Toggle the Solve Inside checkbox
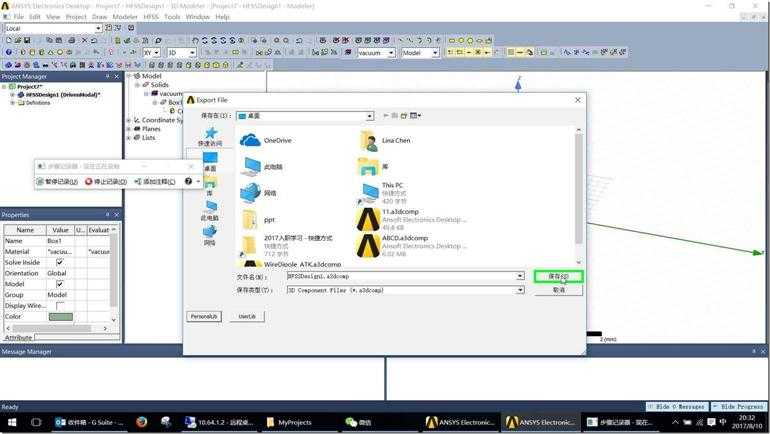 coord(60,262)
